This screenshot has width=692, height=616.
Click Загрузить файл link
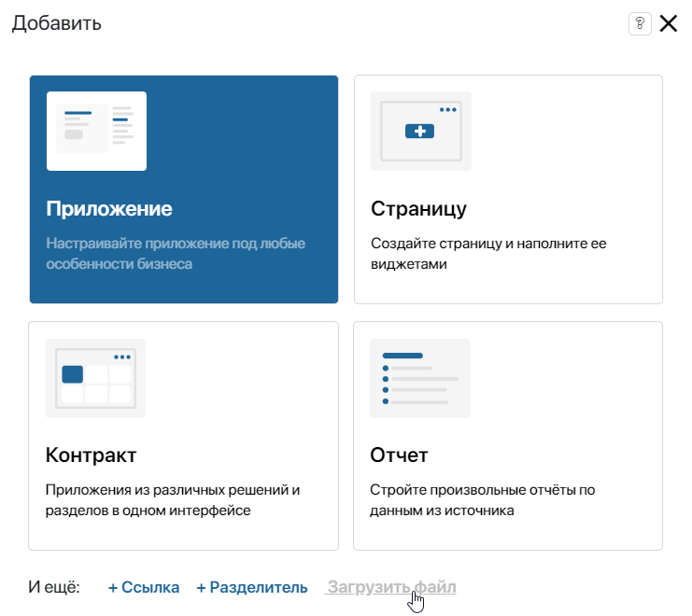[391, 587]
